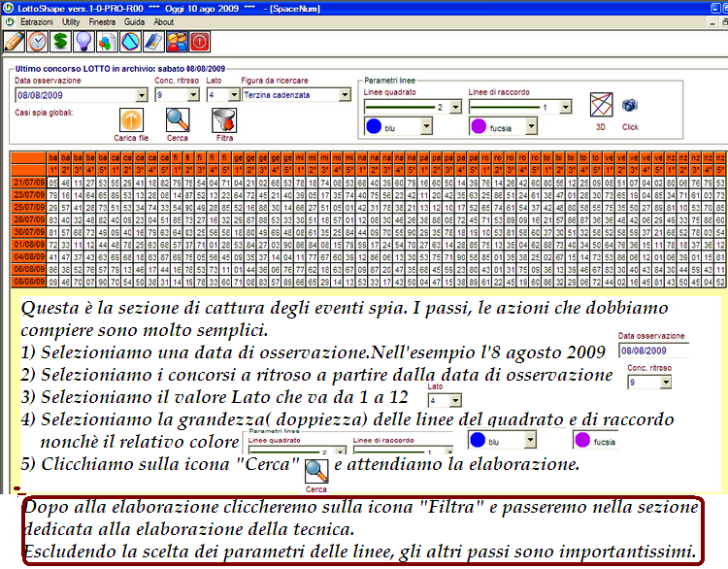Open the Finestra menu
Viewport: 728px width, 569px height.
[102, 21]
